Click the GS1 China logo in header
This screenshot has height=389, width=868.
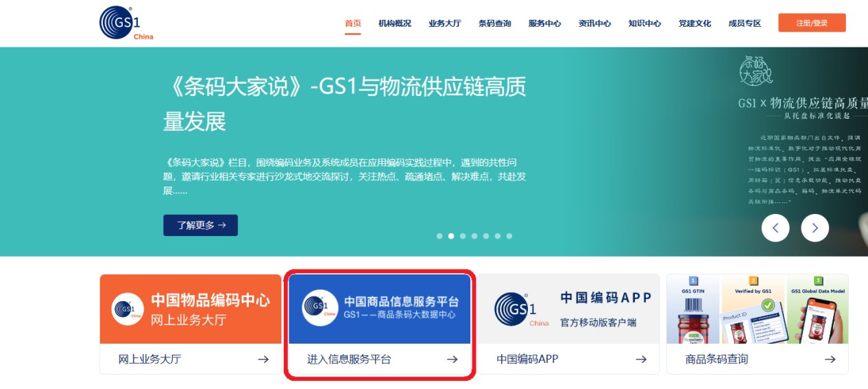[x=127, y=23]
